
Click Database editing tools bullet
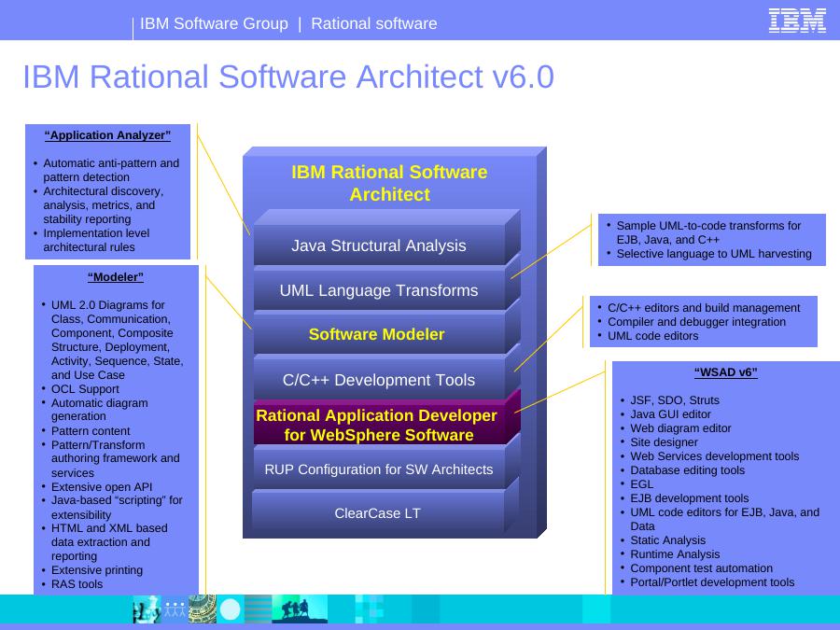pos(687,469)
